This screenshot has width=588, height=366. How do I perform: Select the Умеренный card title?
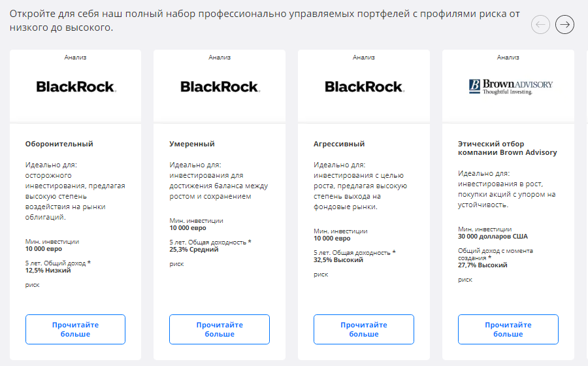tap(192, 144)
